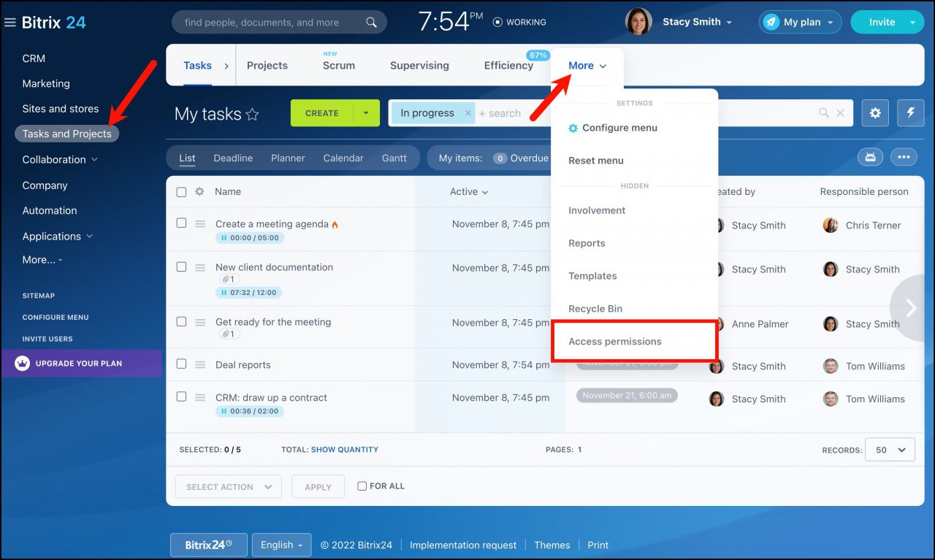Open the gear settings button beside the filter
The image size is (935, 560).
[875, 113]
